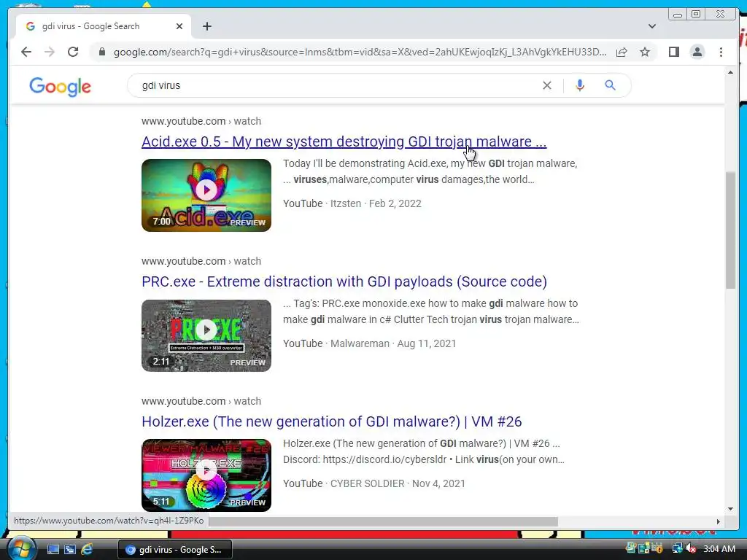747x560 pixels.
Task: Launch Internet Explorer from quick launch
Action: coord(87,550)
